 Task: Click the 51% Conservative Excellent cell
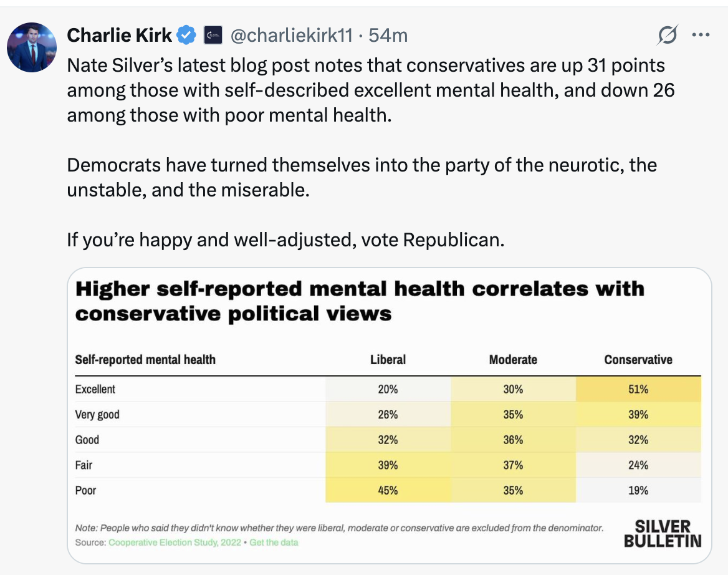click(638, 389)
